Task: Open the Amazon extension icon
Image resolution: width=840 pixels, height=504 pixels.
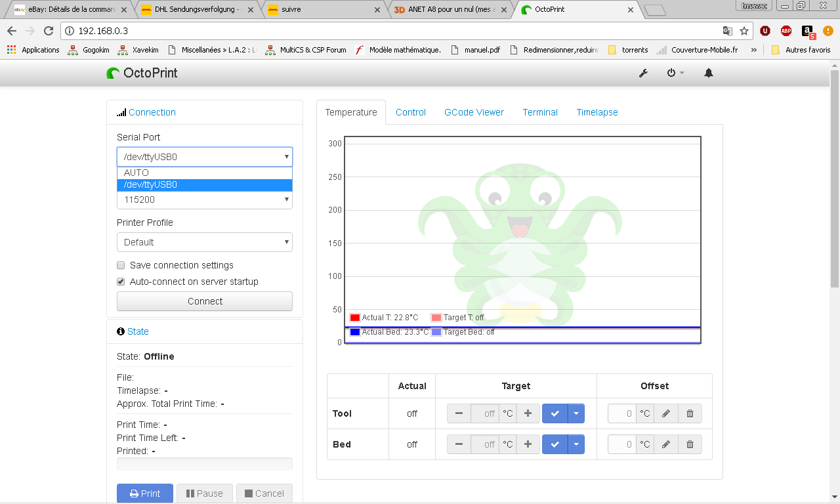Action: 808,31
